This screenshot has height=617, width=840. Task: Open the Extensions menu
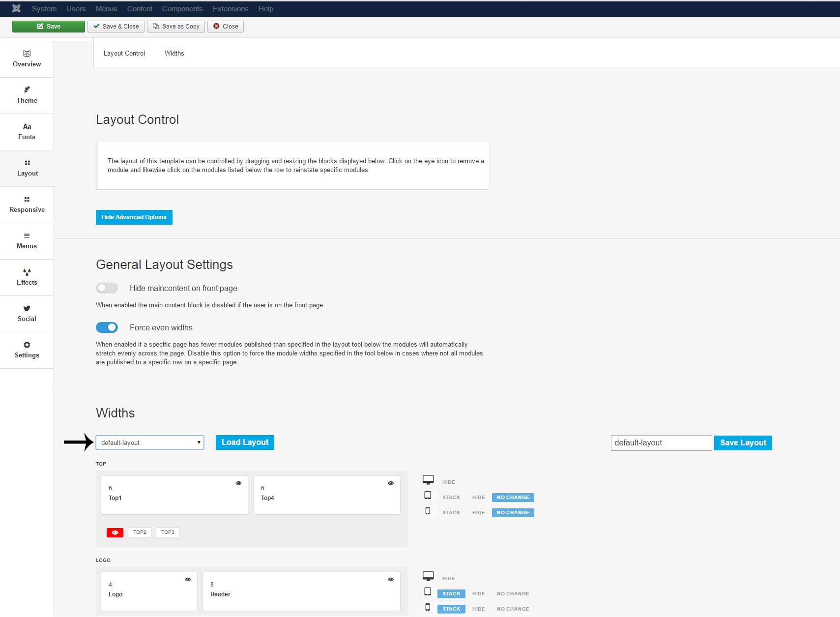pyautogui.click(x=231, y=9)
